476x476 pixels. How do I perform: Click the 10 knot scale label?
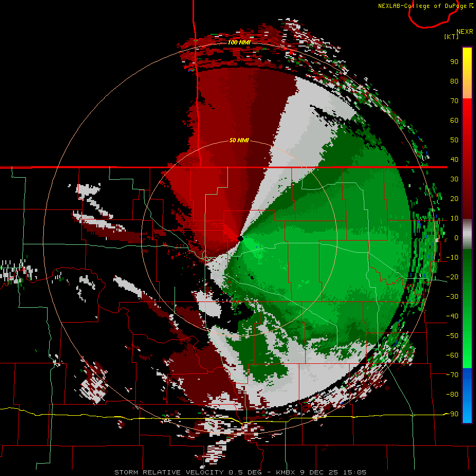coord(454,218)
